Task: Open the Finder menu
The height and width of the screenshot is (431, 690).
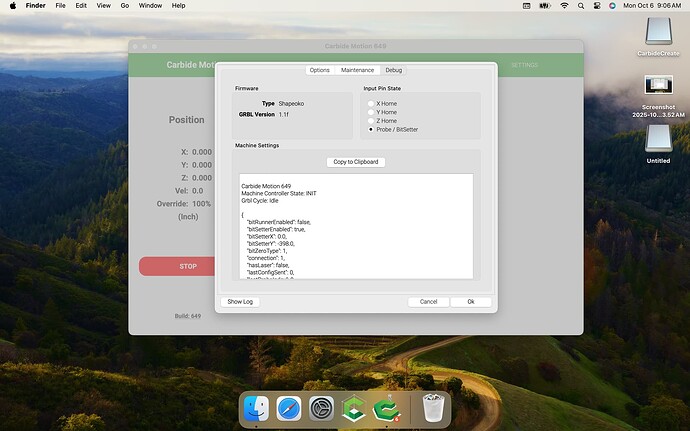Action: pyautogui.click(x=36, y=6)
